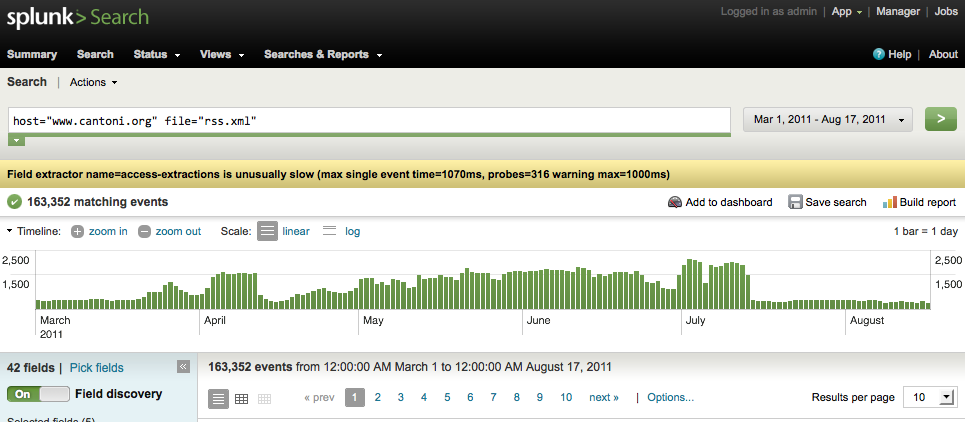Collapse the Timeline disclosure triangle
965x422 pixels.
[x=10, y=231]
